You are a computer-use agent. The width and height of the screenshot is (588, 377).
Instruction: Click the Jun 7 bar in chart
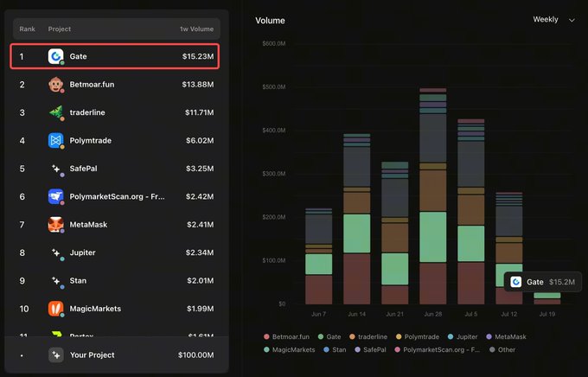[x=319, y=256]
